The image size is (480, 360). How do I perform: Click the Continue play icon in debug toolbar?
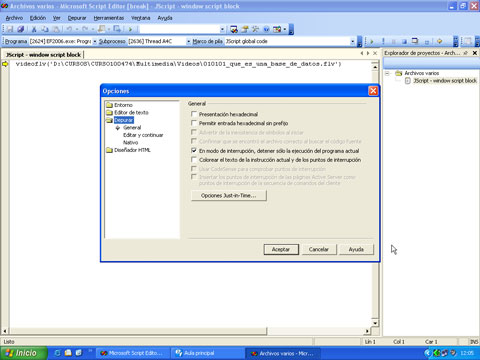(372, 41)
